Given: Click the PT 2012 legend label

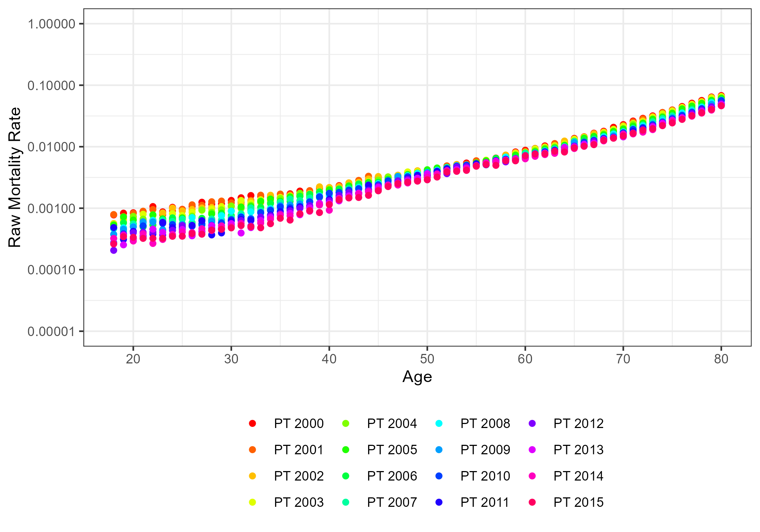Looking at the screenshot, I should click(578, 423).
